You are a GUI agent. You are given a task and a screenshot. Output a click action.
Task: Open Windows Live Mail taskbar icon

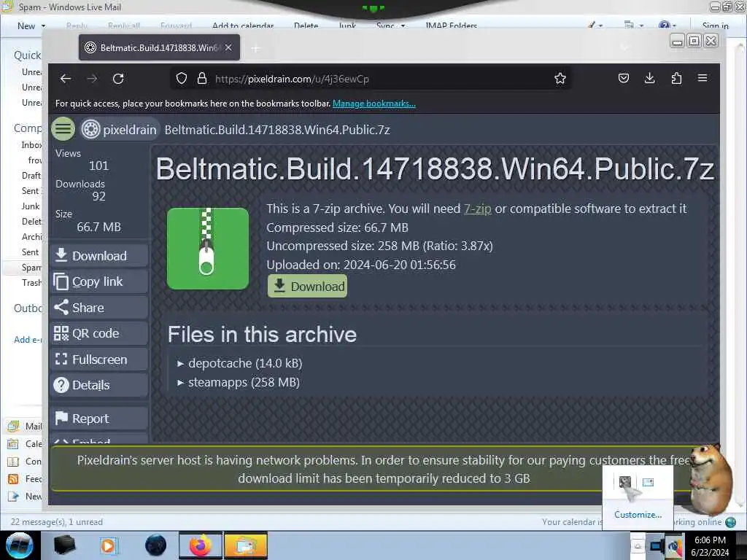245,545
